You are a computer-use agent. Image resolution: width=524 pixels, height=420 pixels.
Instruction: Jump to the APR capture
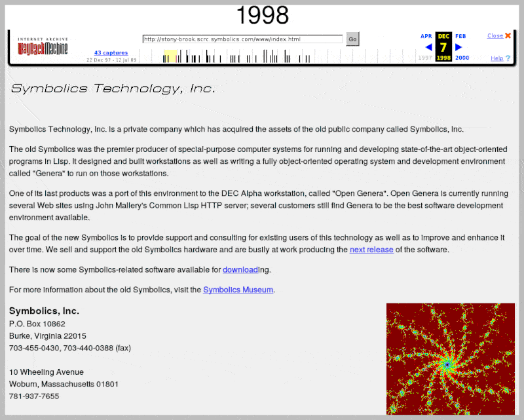point(426,36)
